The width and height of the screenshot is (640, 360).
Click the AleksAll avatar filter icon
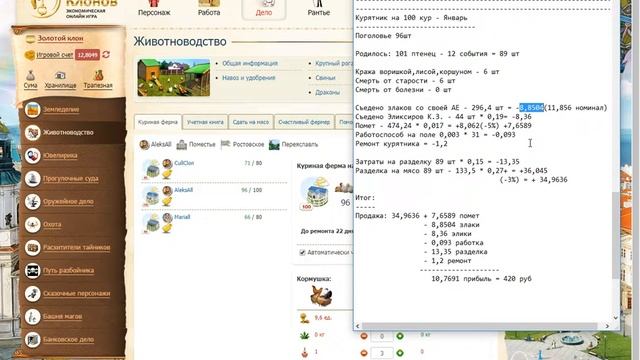point(144,144)
